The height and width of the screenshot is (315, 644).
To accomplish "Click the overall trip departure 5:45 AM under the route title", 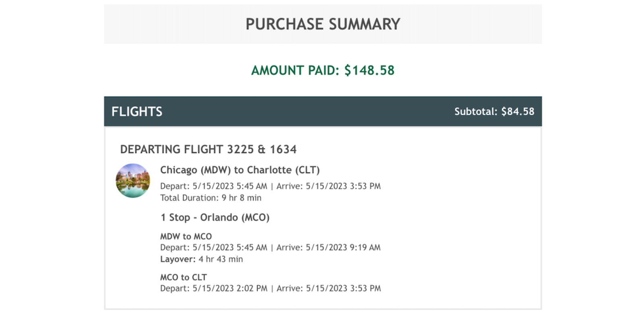I will (x=252, y=186).
